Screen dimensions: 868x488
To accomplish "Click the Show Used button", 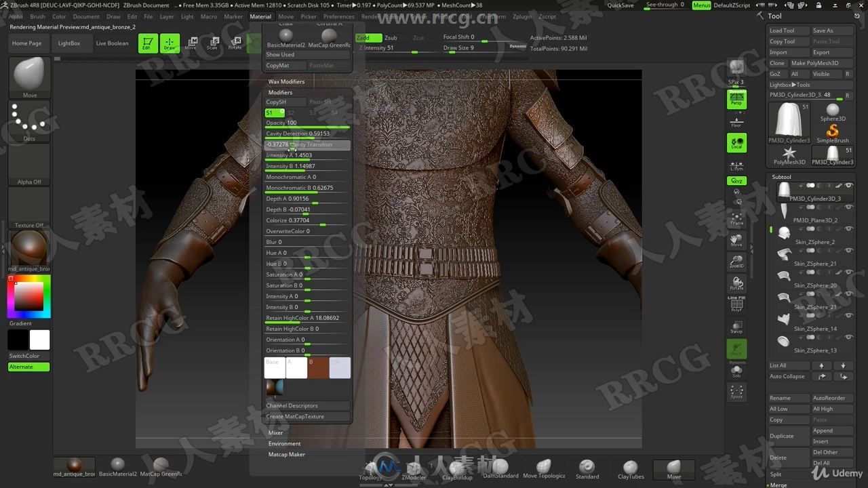I will 307,54.
